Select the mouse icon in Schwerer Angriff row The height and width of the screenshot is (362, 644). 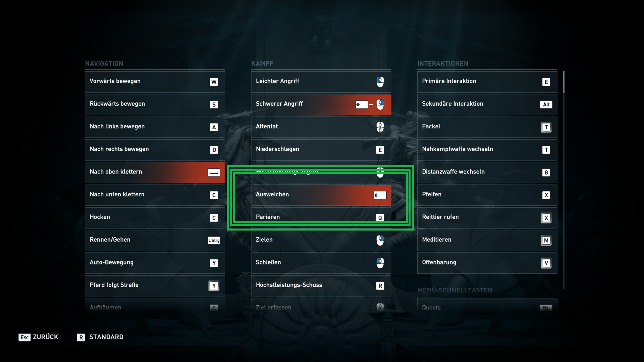click(x=380, y=105)
